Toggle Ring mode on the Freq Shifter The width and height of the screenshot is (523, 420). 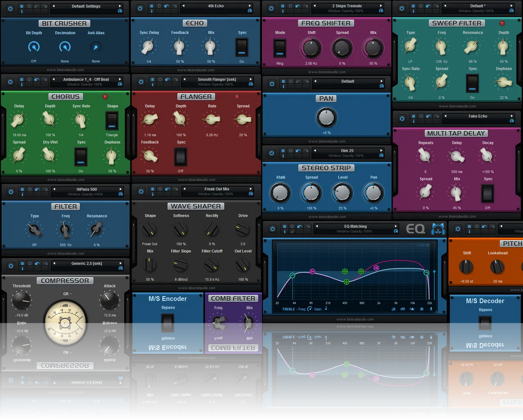(x=280, y=48)
